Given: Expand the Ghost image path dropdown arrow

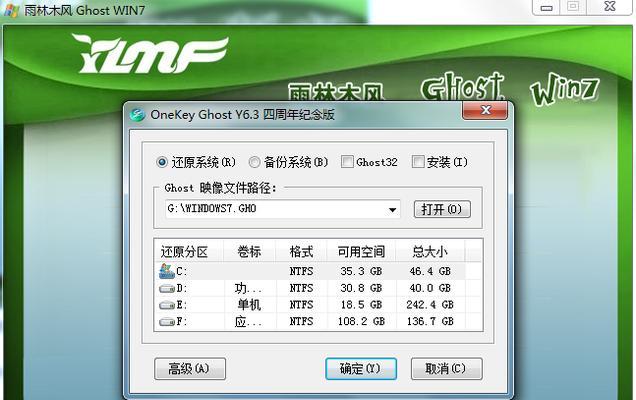Looking at the screenshot, I should [x=392, y=210].
